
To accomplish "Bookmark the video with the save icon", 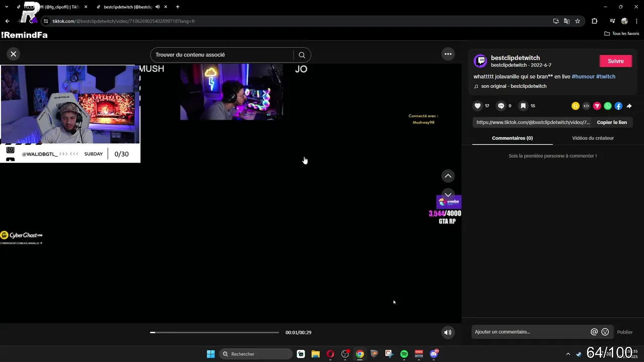I will coord(523,106).
